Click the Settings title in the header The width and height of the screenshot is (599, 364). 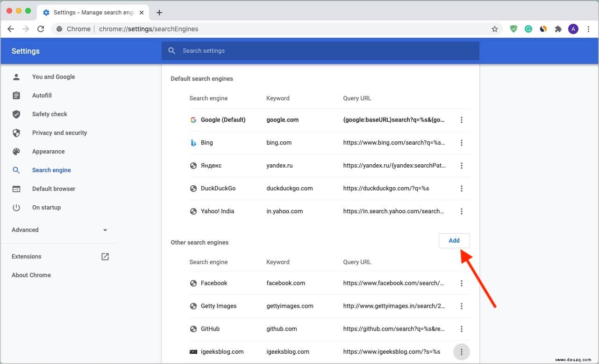pyautogui.click(x=26, y=51)
